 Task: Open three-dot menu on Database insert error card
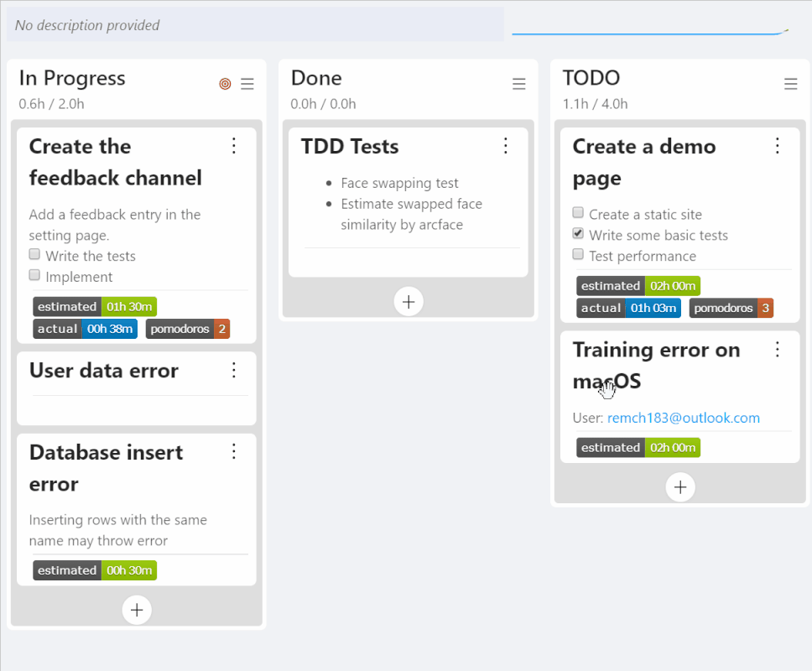pyautogui.click(x=234, y=451)
